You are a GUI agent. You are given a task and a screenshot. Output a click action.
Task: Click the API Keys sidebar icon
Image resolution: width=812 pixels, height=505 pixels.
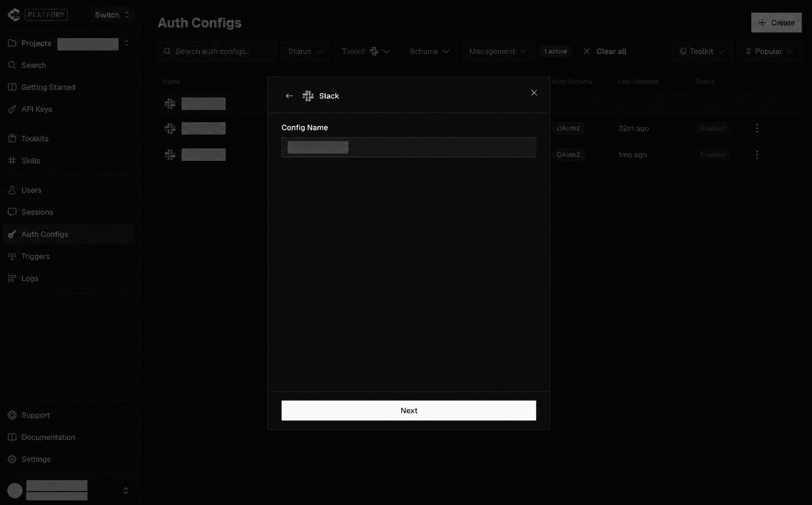coord(12,109)
